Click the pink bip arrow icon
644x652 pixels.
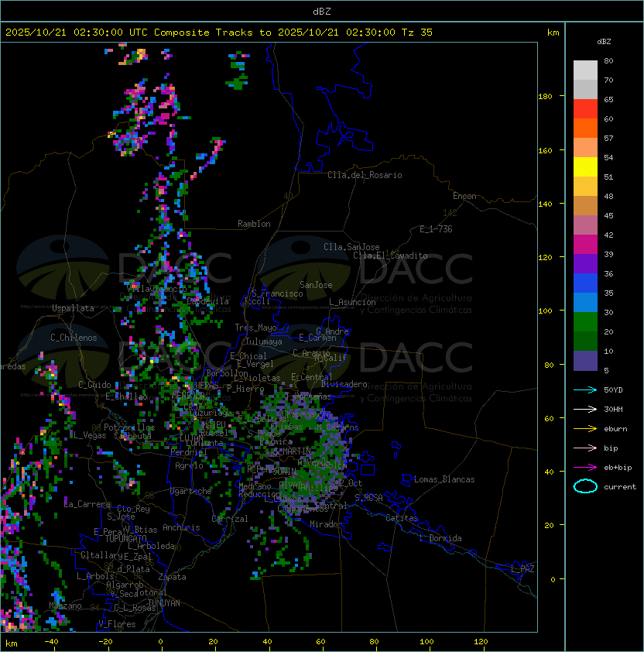point(585,448)
